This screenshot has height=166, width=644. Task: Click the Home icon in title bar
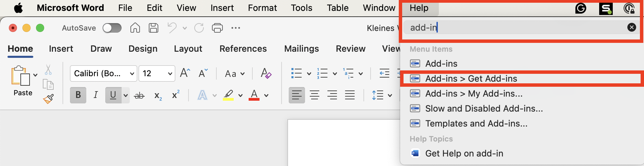point(135,28)
